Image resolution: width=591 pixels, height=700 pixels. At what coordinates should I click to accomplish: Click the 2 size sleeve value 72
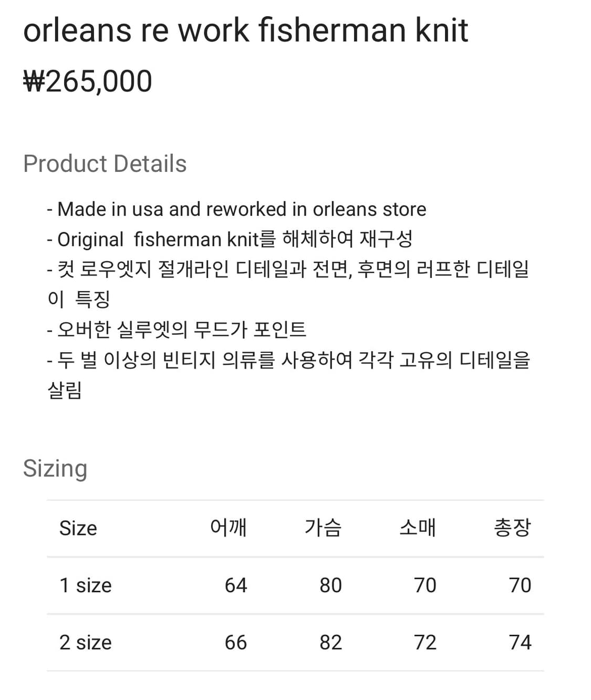coord(425,642)
